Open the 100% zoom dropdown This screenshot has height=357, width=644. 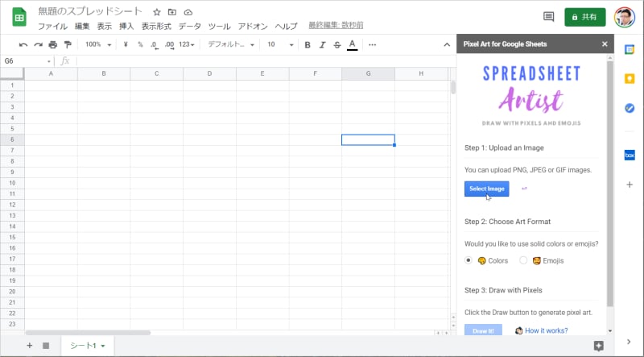click(x=98, y=44)
